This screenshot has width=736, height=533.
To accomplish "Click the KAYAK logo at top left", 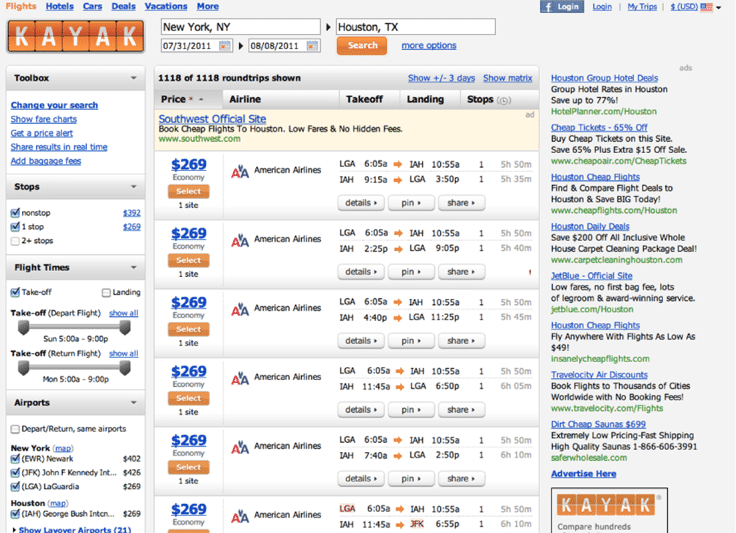I will (x=76, y=37).
